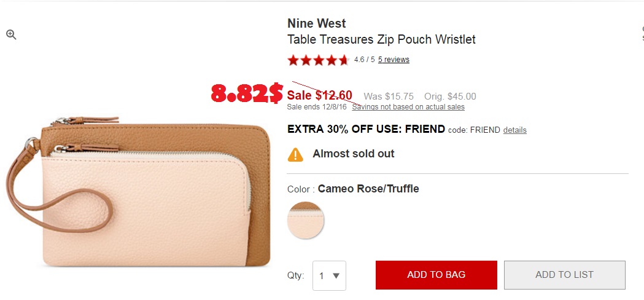Click the red star rating icons
This screenshot has width=644, height=300.
click(x=318, y=60)
